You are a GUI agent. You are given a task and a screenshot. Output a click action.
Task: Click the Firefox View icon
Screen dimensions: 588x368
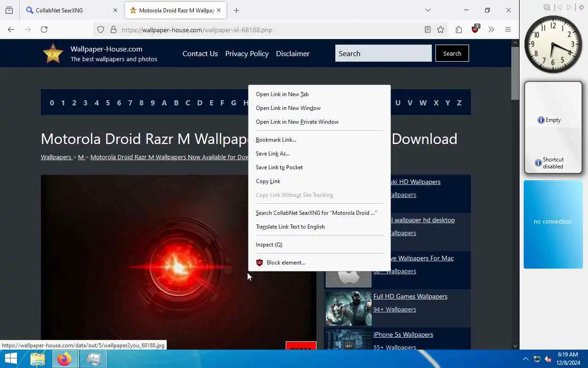click(9, 10)
